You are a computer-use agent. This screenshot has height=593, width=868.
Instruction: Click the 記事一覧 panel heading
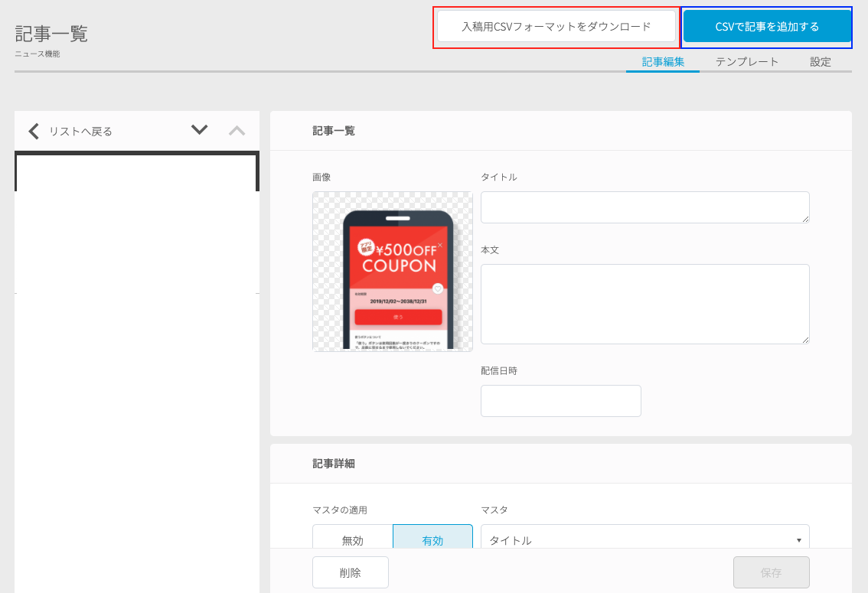coord(334,131)
